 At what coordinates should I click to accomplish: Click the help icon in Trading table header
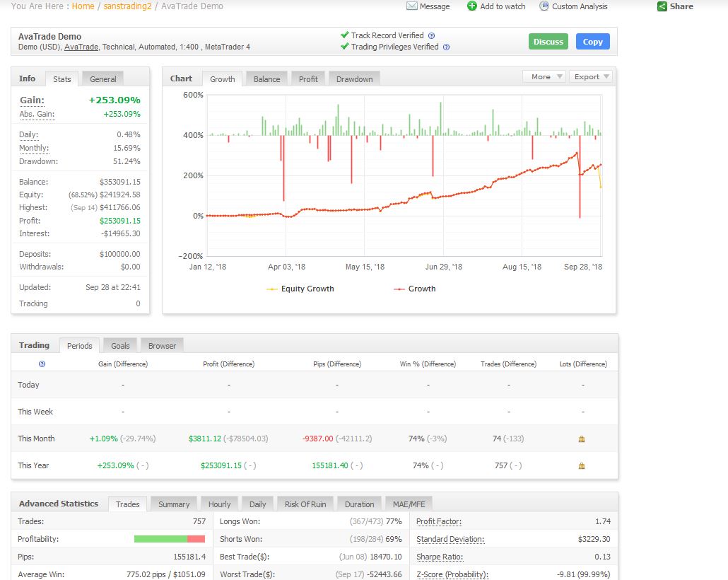coord(42,364)
